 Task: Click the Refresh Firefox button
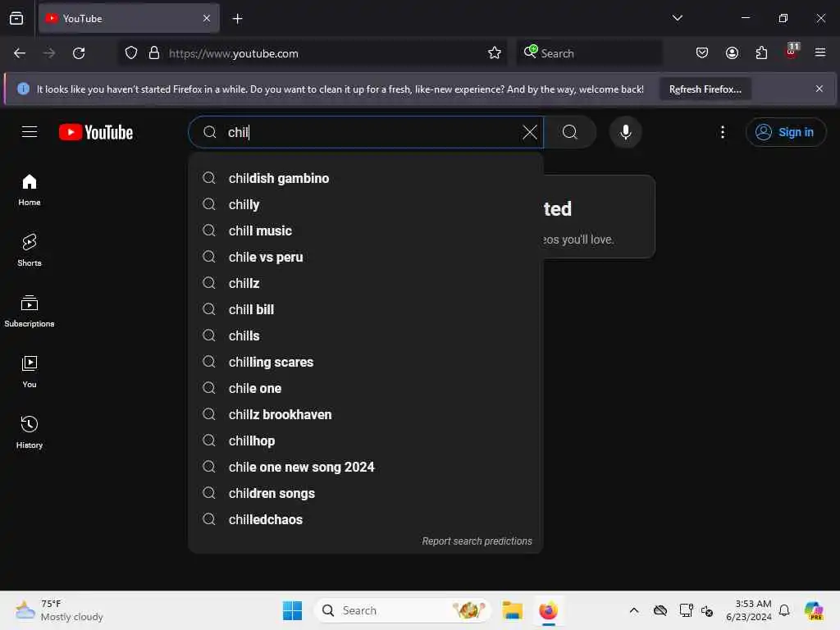click(x=705, y=89)
